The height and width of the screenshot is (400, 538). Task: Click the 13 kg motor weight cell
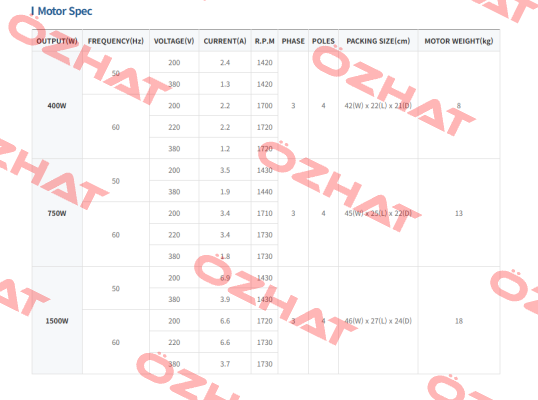pos(459,213)
